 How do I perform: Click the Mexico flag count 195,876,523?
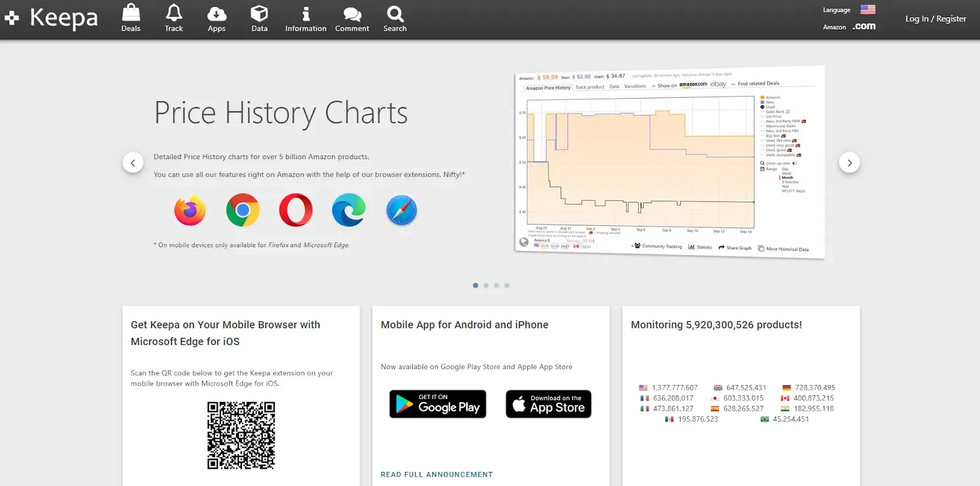(692, 419)
